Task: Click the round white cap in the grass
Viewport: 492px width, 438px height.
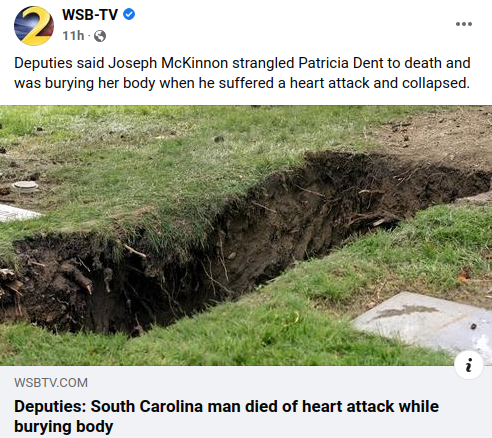Action: (x=25, y=186)
